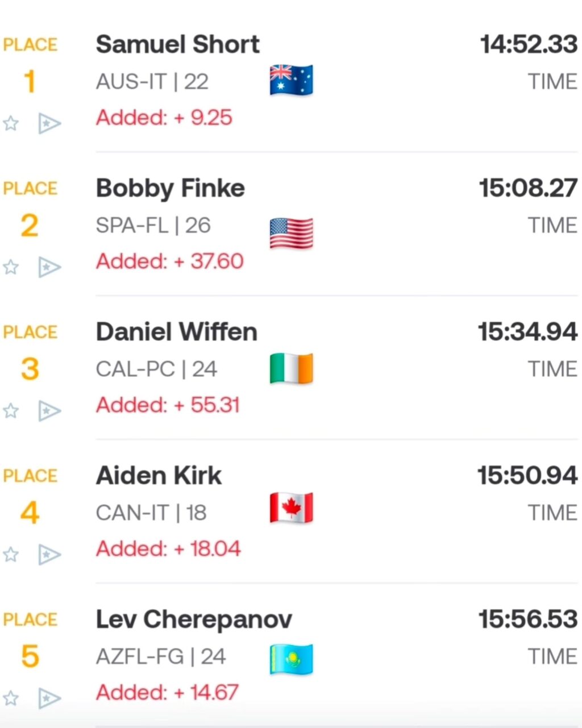Click the Added + 37.60 time text
Image resolution: width=582 pixels, height=728 pixels.
tap(169, 261)
